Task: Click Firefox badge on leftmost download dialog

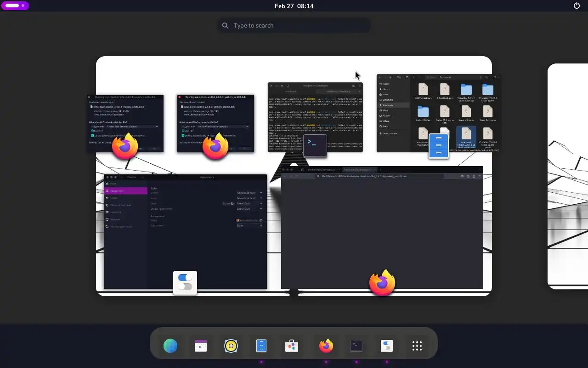Action: point(125,146)
